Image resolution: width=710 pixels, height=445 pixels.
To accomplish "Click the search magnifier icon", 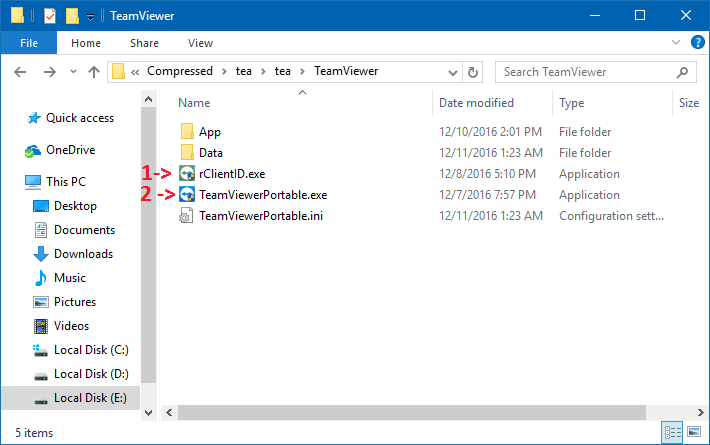I will [x=682, y=72].
